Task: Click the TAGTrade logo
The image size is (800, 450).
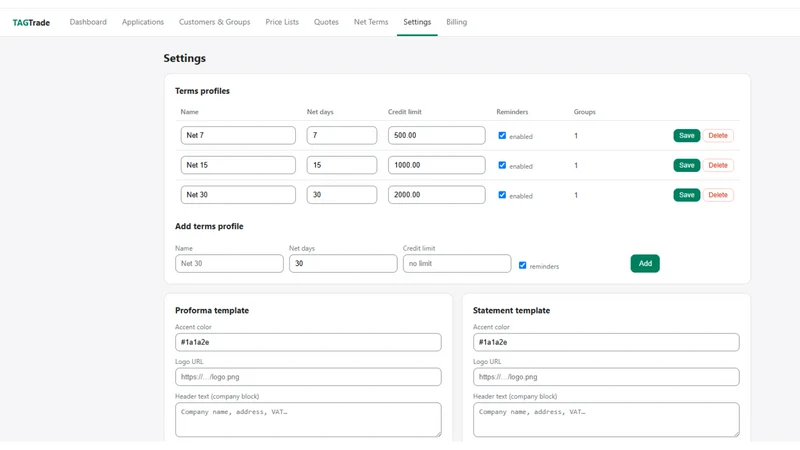Action: tap(31, 22)
